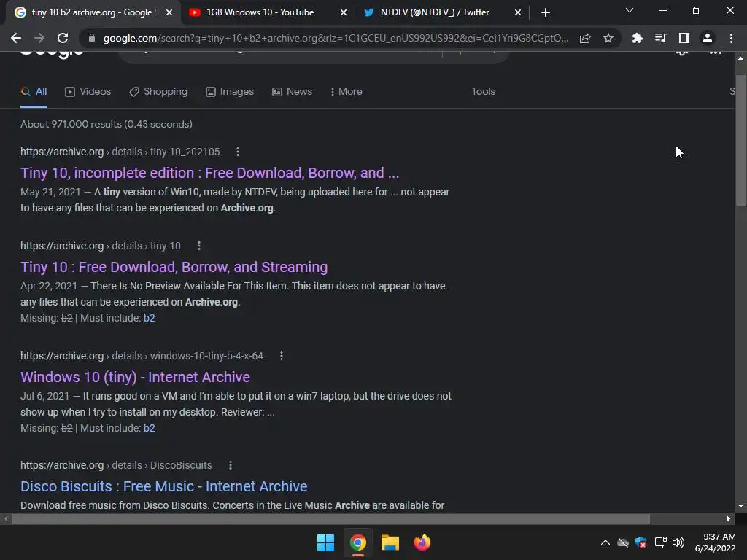Close the NTDEV Twitter tab

518,12
